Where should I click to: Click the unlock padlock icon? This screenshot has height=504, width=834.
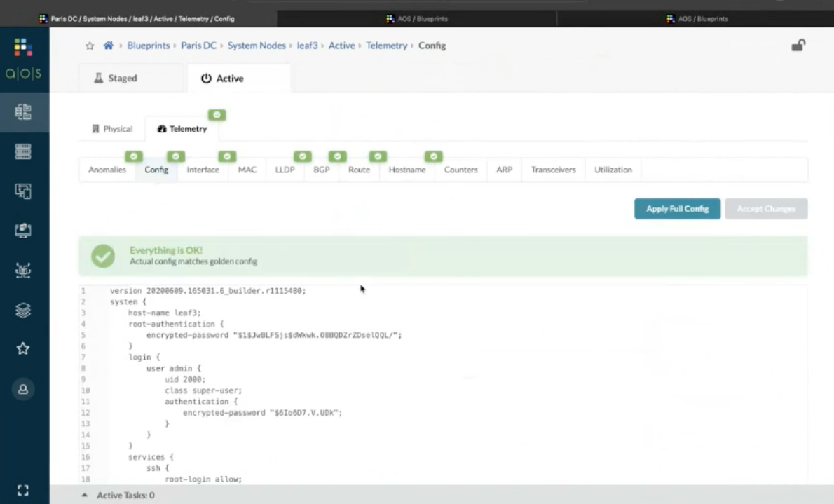[x=798, y=46]
